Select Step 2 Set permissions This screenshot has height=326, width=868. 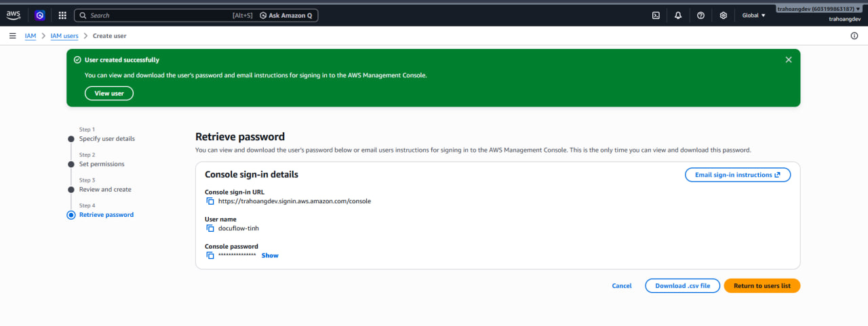(102, 164)
